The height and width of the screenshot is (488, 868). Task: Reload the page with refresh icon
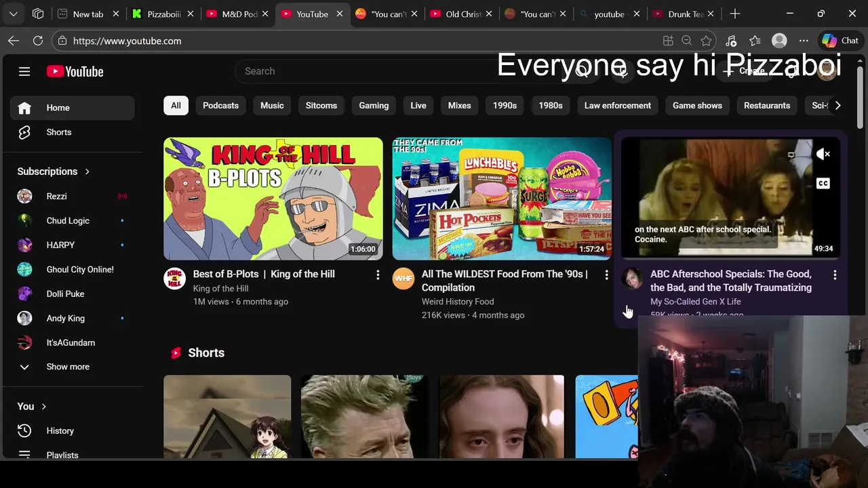(x=38, y=41)
